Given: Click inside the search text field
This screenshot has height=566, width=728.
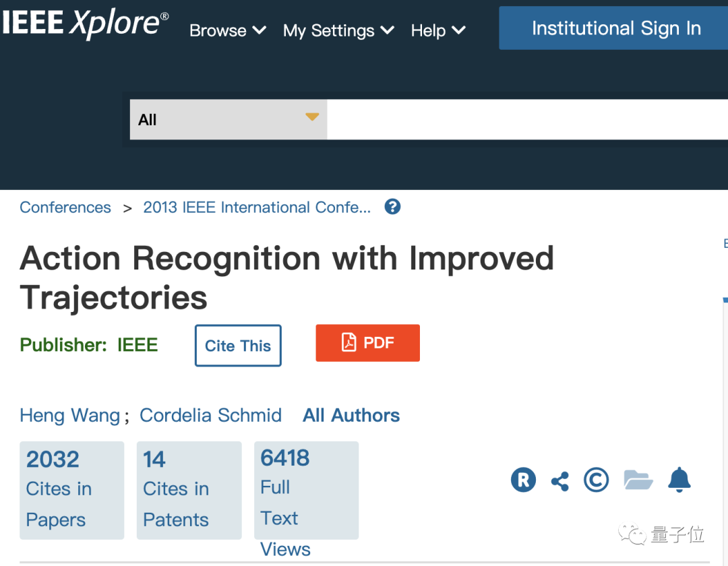Looking at the screenshot, I should point(526,120).
